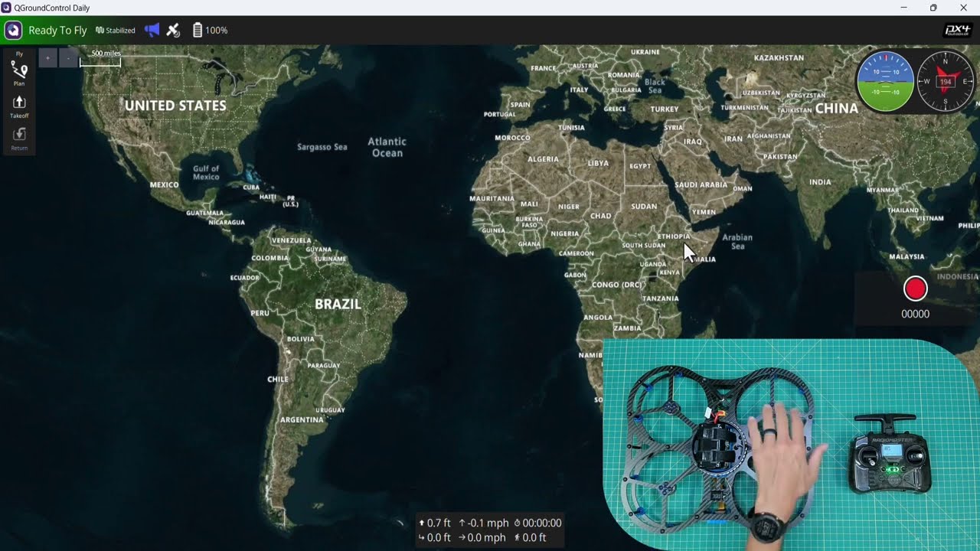
Task: Click the MAURITANIA map label
Action: (492, 198)
